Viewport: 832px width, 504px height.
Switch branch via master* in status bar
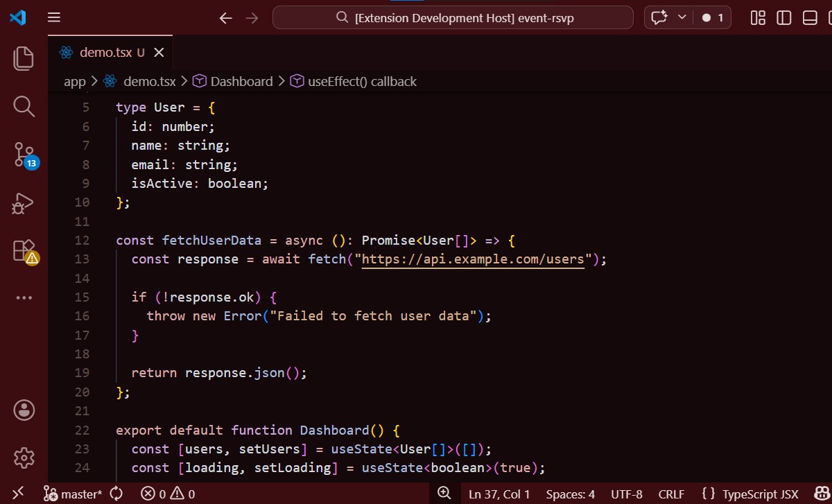pyautogui.click(x=73, y=494)
